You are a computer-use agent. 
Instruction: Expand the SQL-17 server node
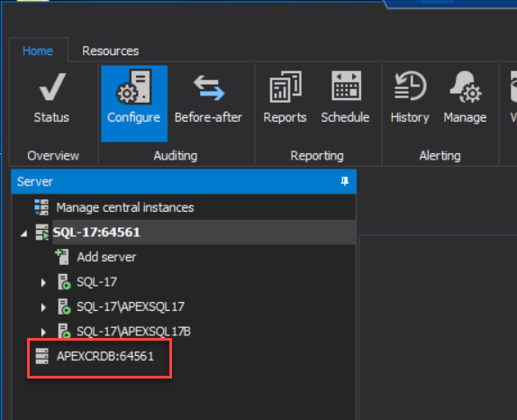click(43, 282)
